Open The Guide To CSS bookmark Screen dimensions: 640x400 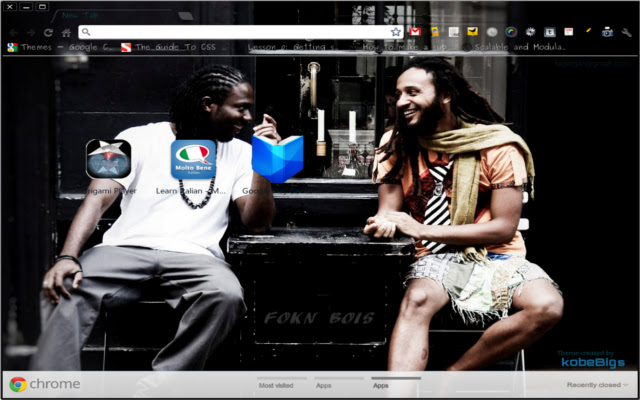(173, 47)
